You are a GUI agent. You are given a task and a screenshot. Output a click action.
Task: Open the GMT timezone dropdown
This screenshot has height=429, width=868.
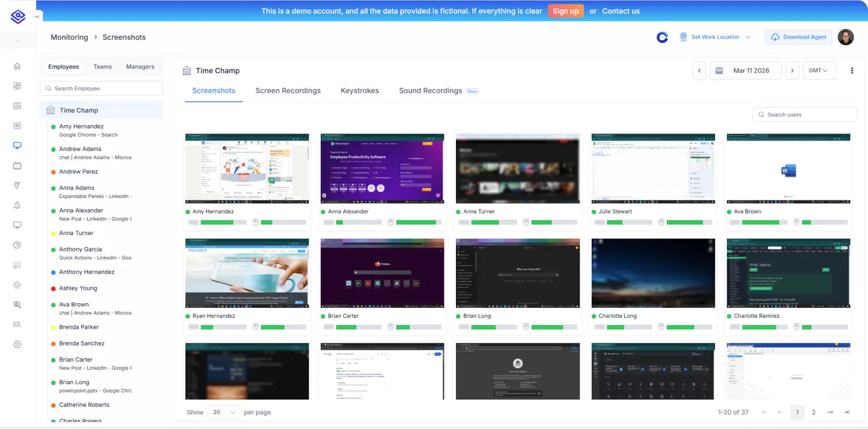[818, 70]
